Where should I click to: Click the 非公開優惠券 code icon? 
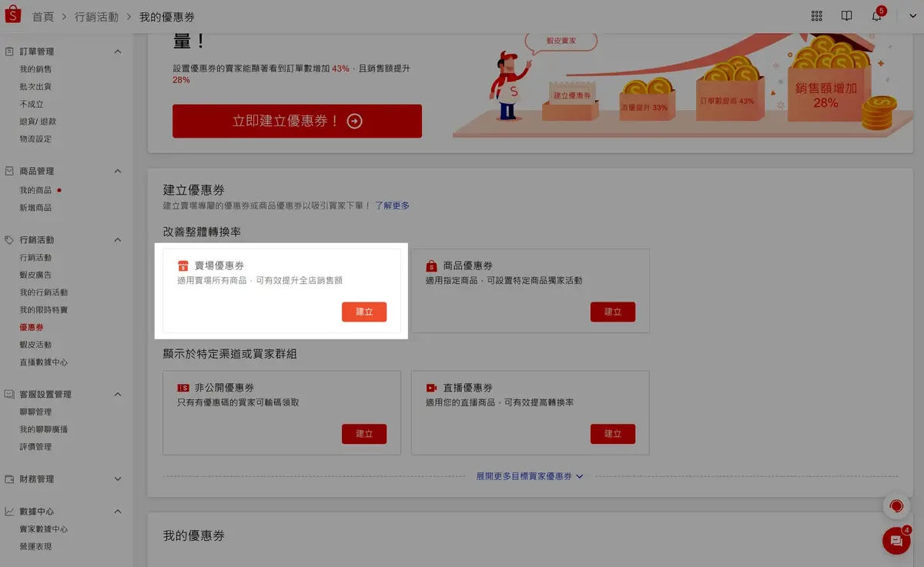coord(182,388)
